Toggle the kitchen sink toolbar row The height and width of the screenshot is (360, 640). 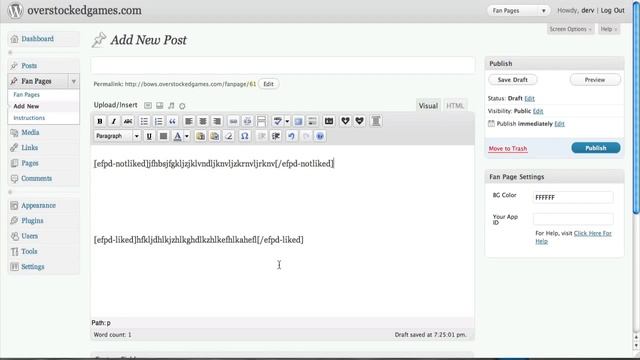(312, 121)
